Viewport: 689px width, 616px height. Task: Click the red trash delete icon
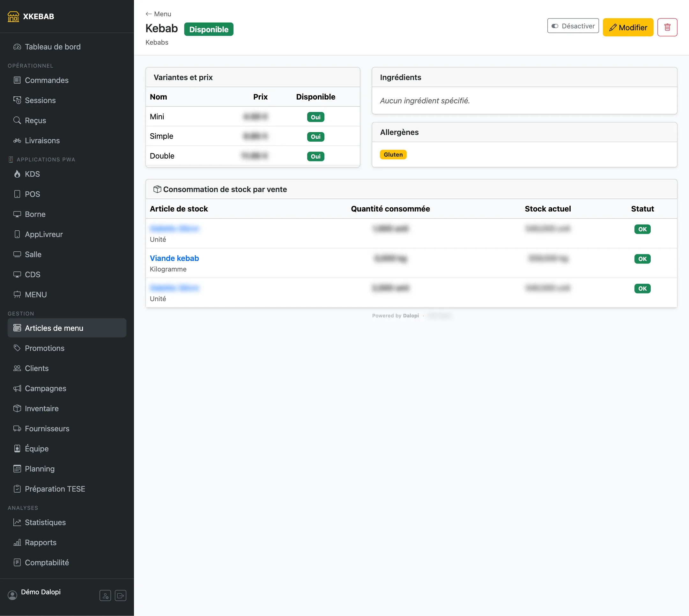(667, 27)
